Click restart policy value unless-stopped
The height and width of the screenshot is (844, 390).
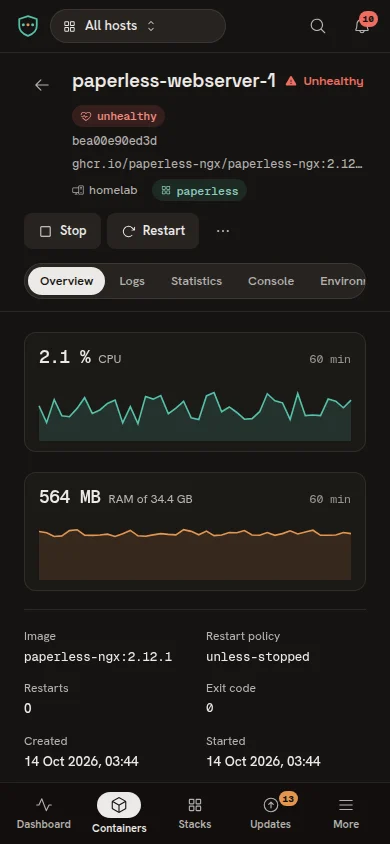pyautogui.click(x=258, y=657)
